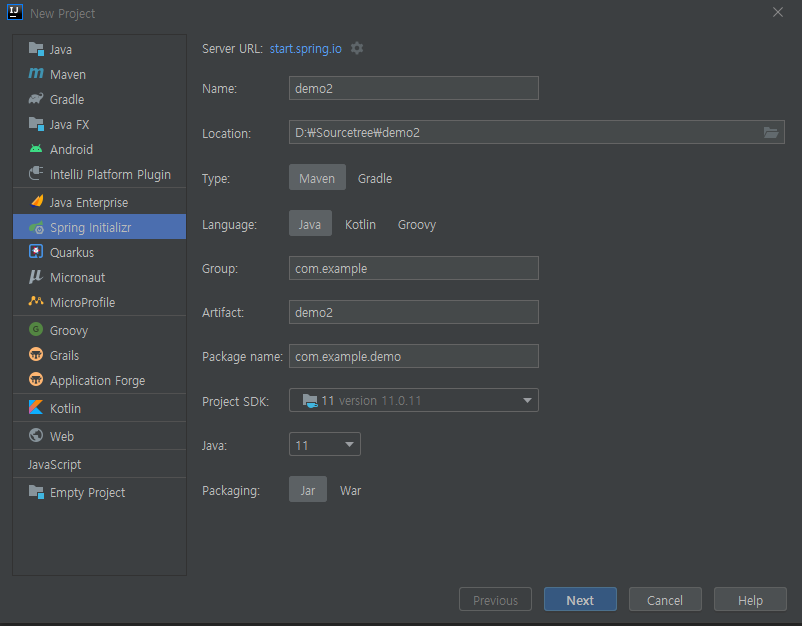
Task: Select Jar packaging
Action: pos(308,489)
